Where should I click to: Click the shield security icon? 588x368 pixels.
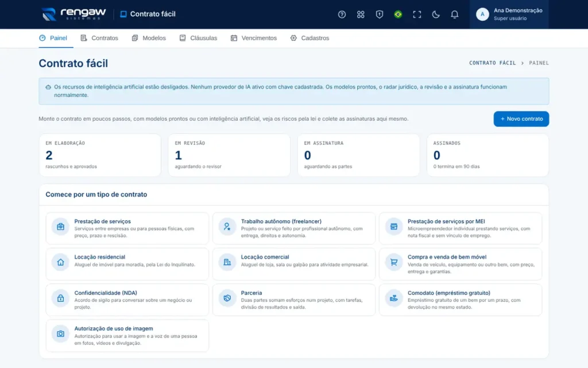(x=379, y=14)
